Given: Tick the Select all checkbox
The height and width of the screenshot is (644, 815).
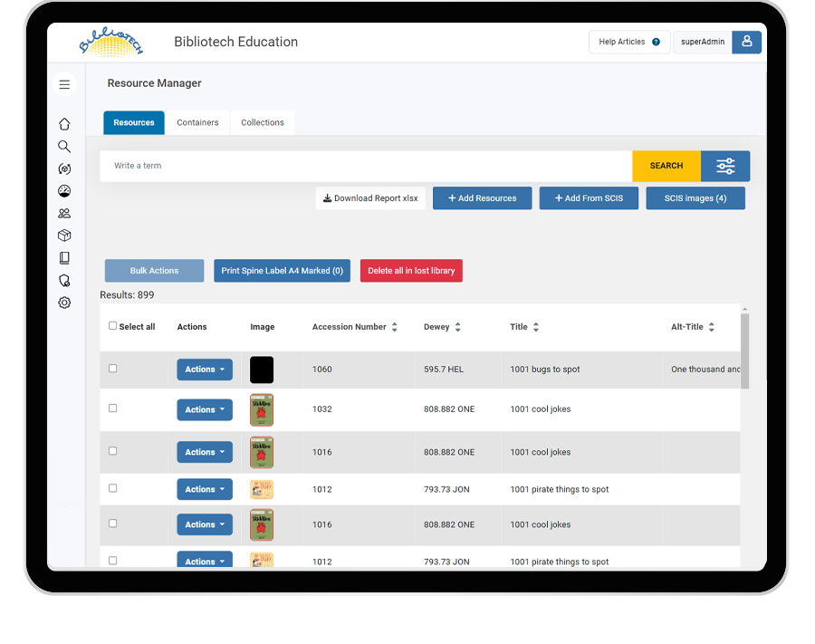Looking at the screenshot, I should (113, 326).
